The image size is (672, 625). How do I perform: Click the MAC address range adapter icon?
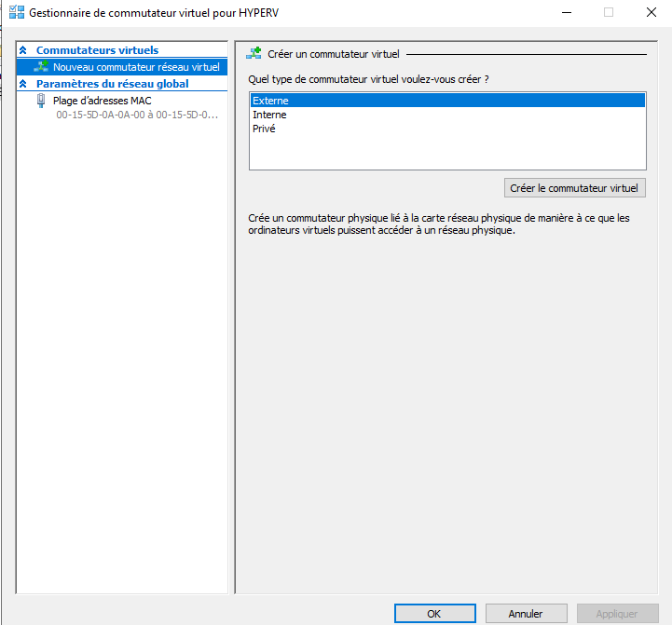41,101
